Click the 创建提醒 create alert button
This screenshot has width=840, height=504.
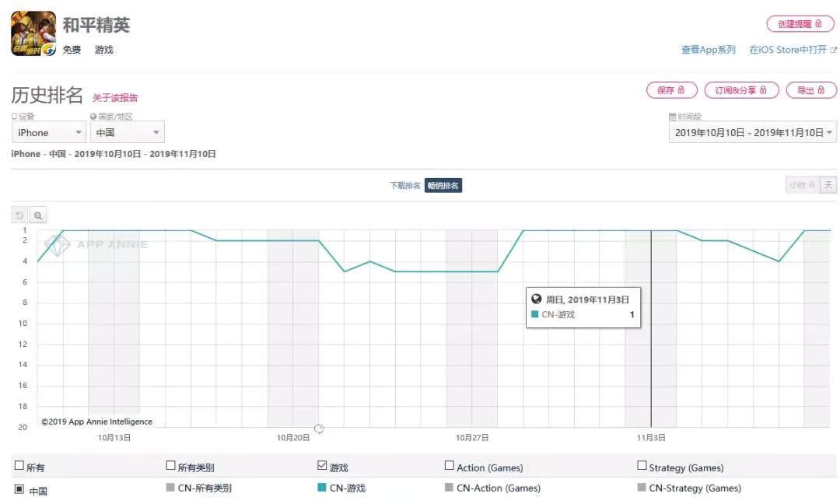(800, 24)
